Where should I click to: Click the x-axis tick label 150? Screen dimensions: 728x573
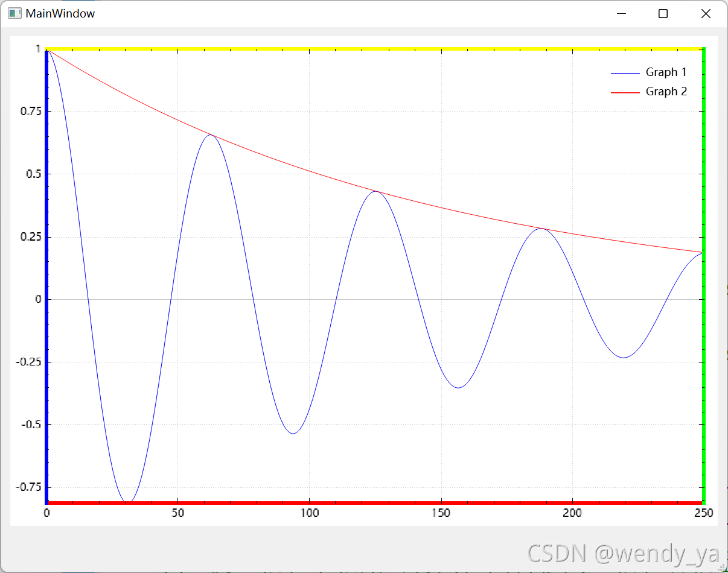point(441,513)
